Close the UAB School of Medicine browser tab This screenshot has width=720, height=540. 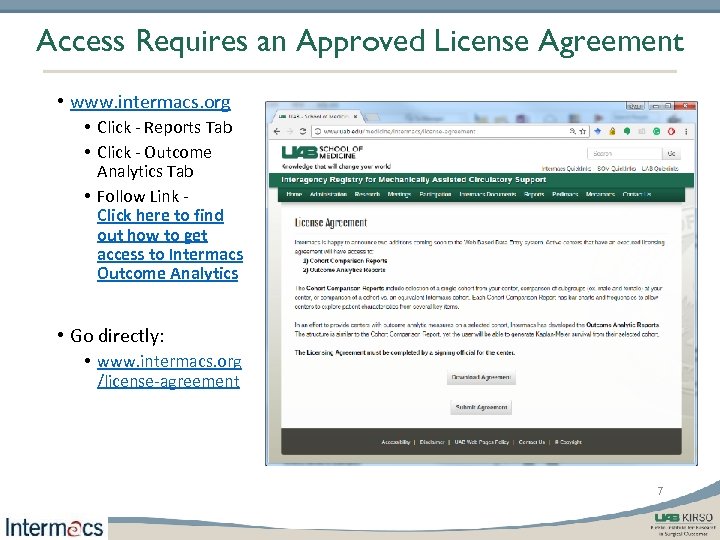pos(355,117)
